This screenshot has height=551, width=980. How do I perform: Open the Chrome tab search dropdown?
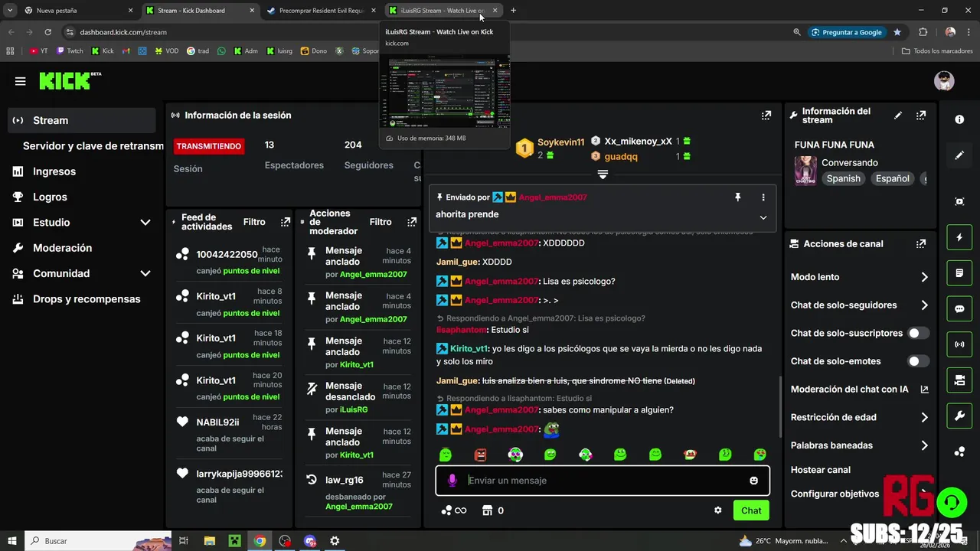pos(11,11)
